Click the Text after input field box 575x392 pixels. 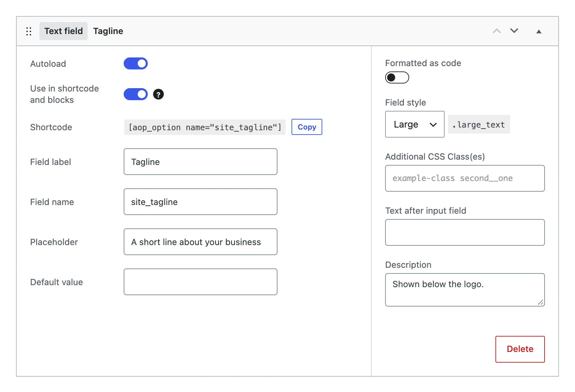465,232
